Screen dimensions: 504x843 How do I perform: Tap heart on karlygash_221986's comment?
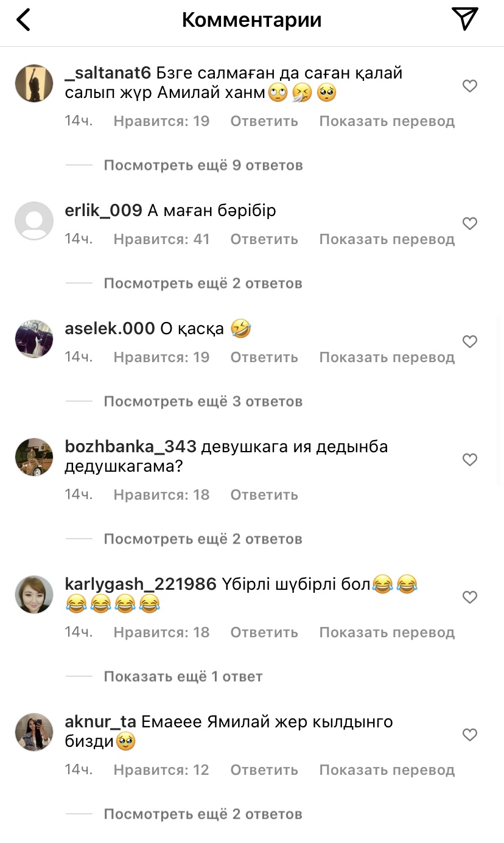click(x=470, y=598)
